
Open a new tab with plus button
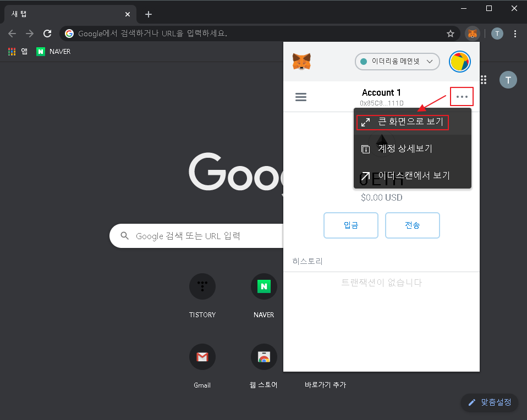[148, 14]
